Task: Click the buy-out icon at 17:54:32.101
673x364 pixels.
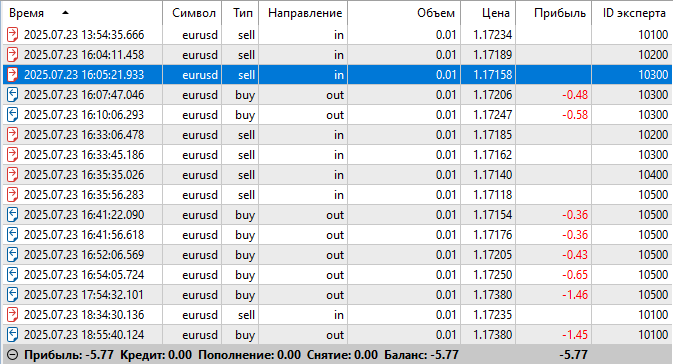Action: coord(12,295)
